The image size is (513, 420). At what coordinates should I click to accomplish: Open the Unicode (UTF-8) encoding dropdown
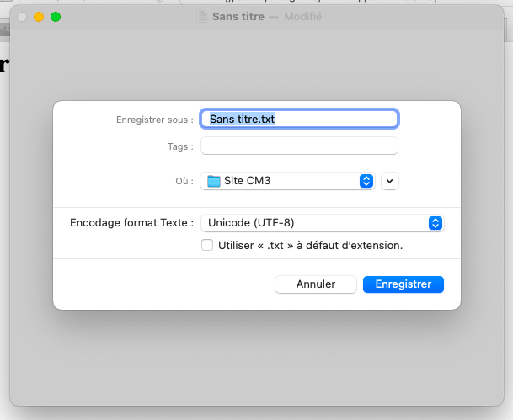320,223
